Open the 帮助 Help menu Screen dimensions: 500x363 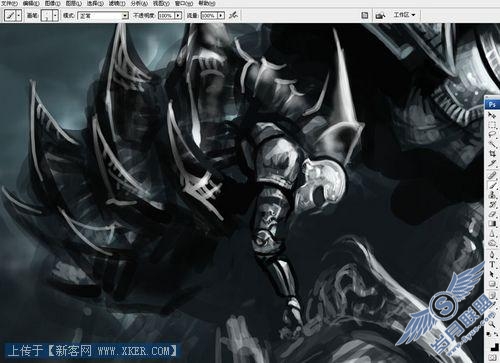207,3
